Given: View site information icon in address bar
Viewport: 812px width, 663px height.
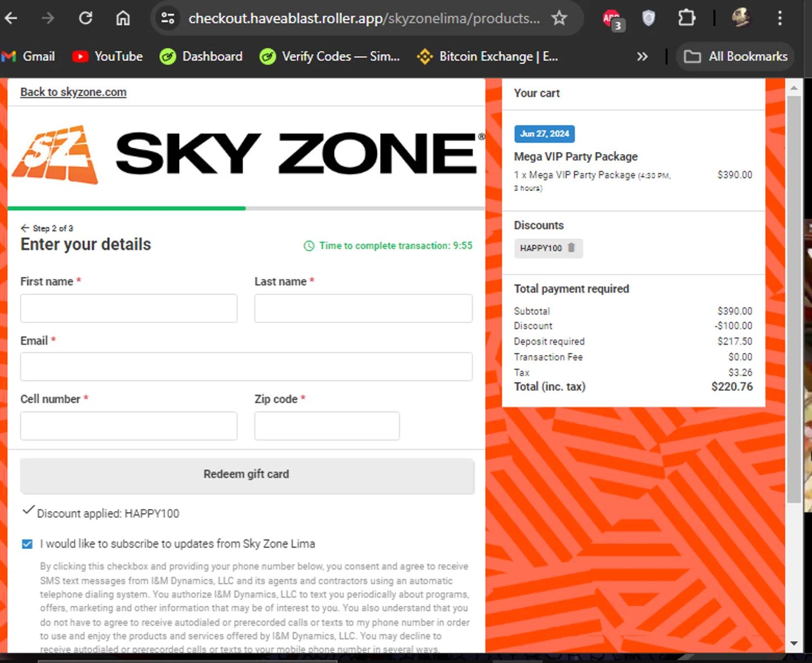Looking at the screenshot, I should pyautogui.click(x=168, y=18).
